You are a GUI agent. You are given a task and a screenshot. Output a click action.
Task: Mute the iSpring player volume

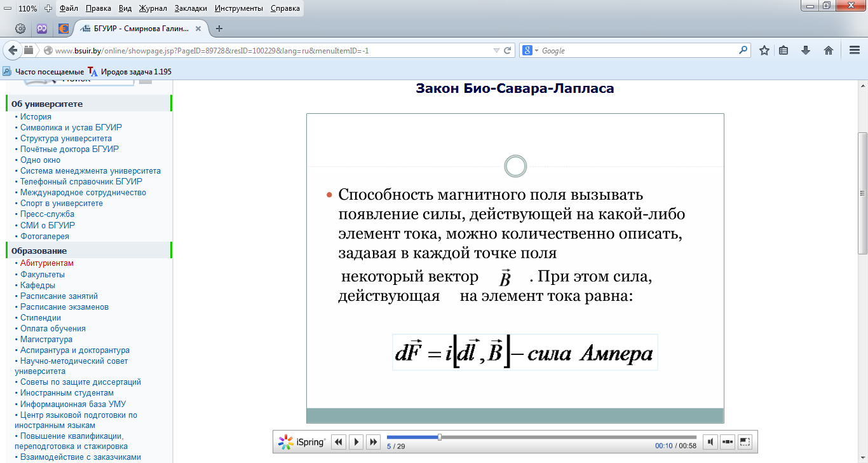point(711,441)
